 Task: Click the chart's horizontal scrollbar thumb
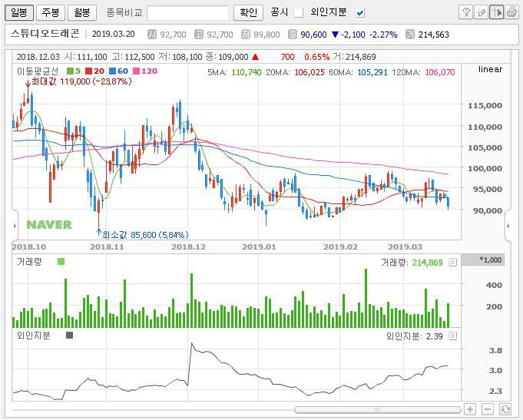(x=377, y=409)
